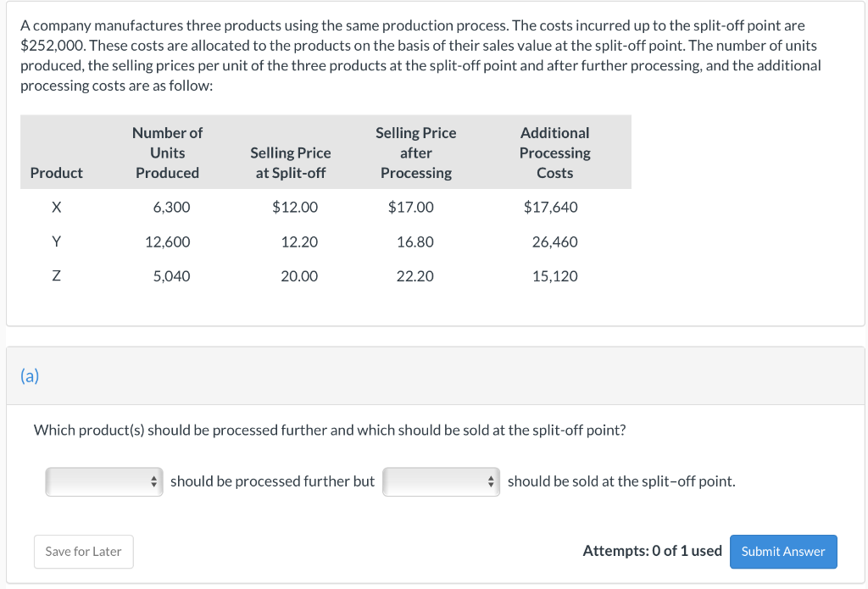Click the up-down arrow on first dropdown
This screenshot has width=868, height=589.
(x=156, y=481)
